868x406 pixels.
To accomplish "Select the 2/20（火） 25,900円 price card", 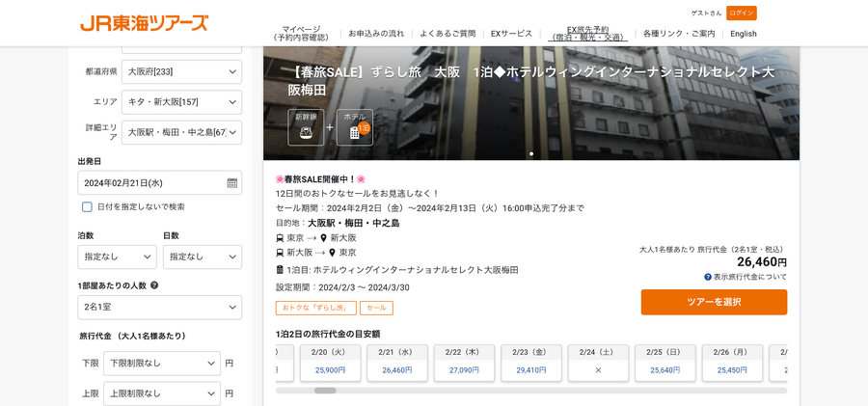I will 331,363.
